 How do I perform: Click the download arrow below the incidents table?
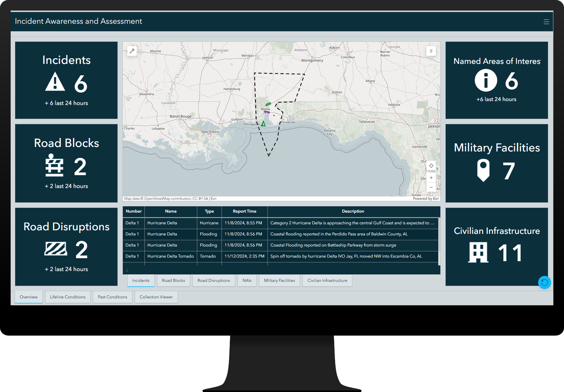tap(127, 269)
